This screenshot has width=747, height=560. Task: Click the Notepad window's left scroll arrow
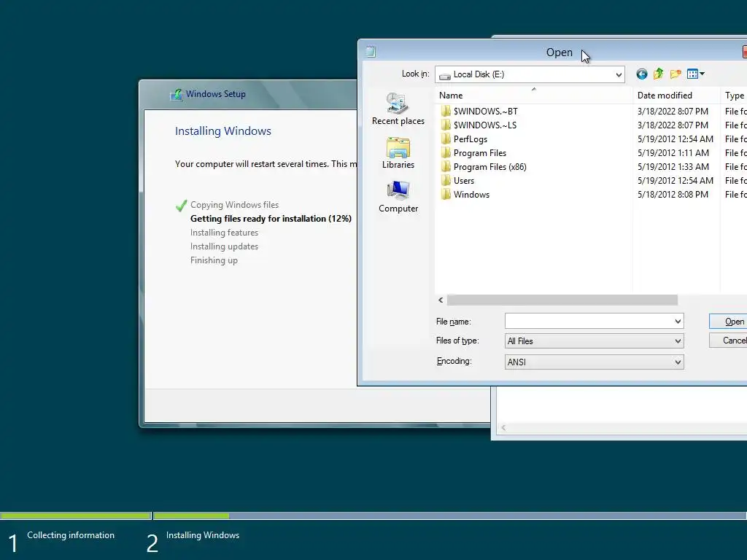[x=503, y=427]
